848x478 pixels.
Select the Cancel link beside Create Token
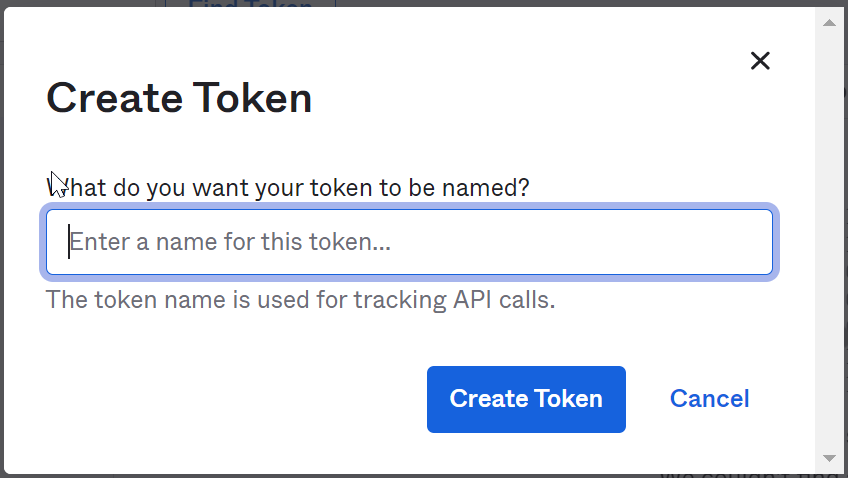click(x=709, y=399)
